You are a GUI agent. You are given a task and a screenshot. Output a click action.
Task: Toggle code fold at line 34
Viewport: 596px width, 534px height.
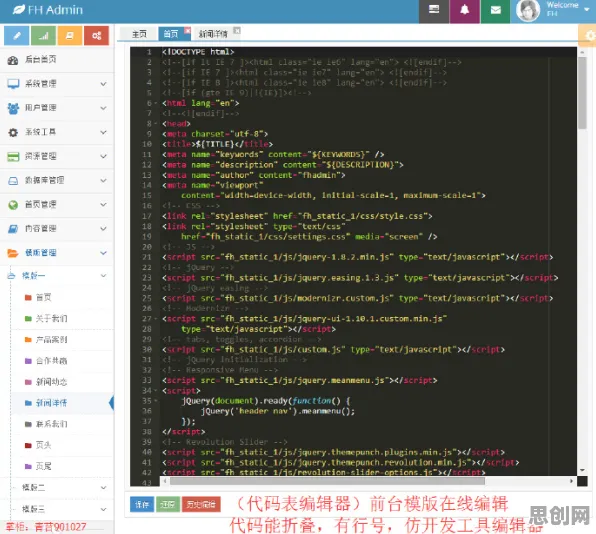point(155,390)
